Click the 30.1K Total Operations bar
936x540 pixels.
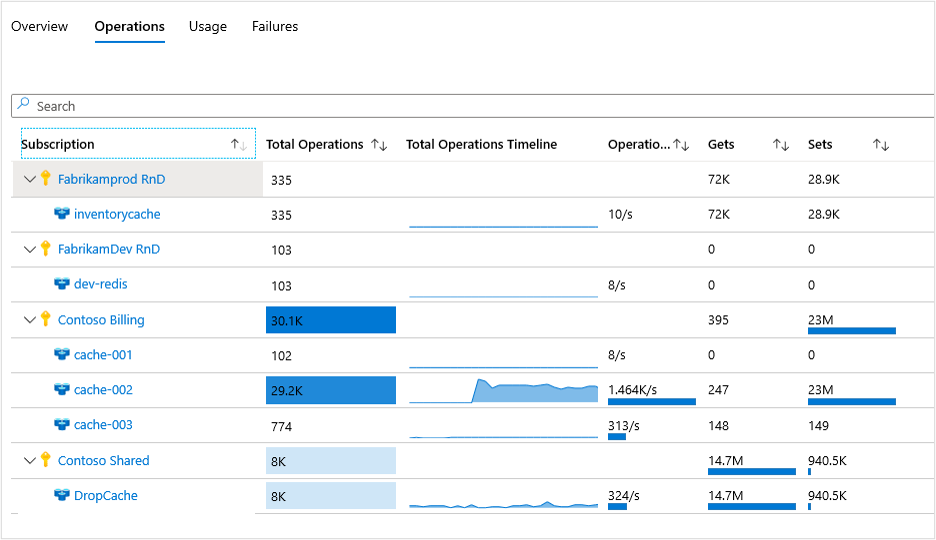(x=331, y=320)
